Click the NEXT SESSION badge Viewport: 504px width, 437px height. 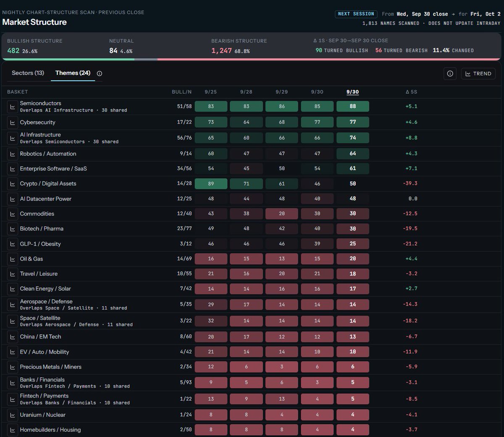click(x=356, y=14)
